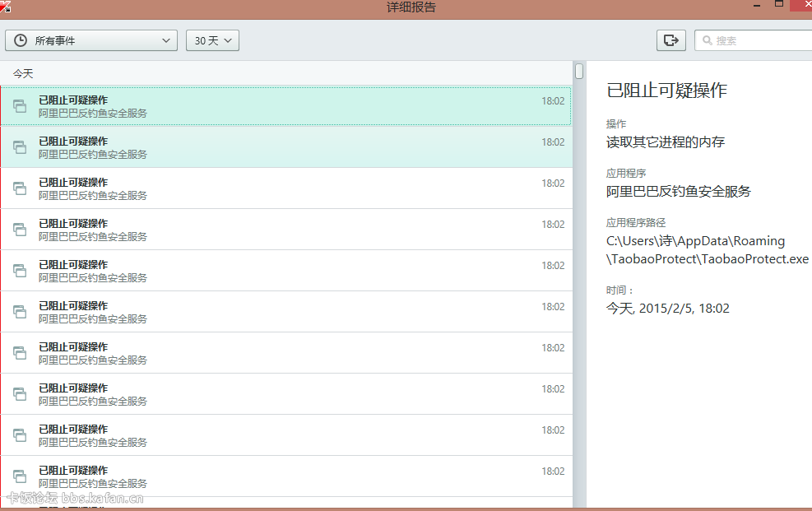Image resolution: width=812 pixels, height=511 pixels.
Task: Select the tenth 已阻止可疑操作 event row
Action: pos(285,476)
